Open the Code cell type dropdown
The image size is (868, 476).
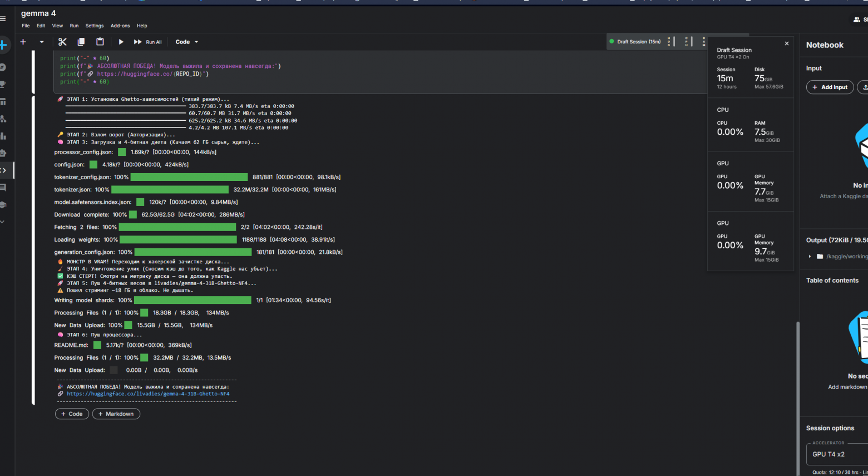tap(187, 42)
